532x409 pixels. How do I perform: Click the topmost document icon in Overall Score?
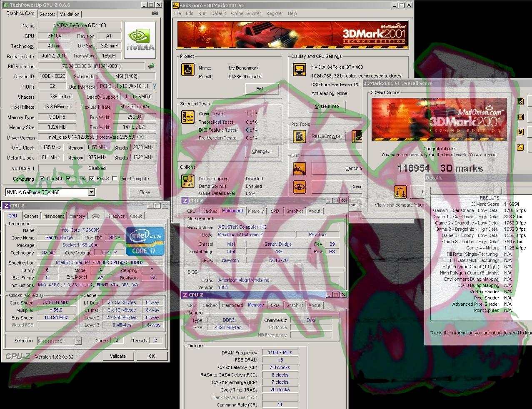point(520,102)
